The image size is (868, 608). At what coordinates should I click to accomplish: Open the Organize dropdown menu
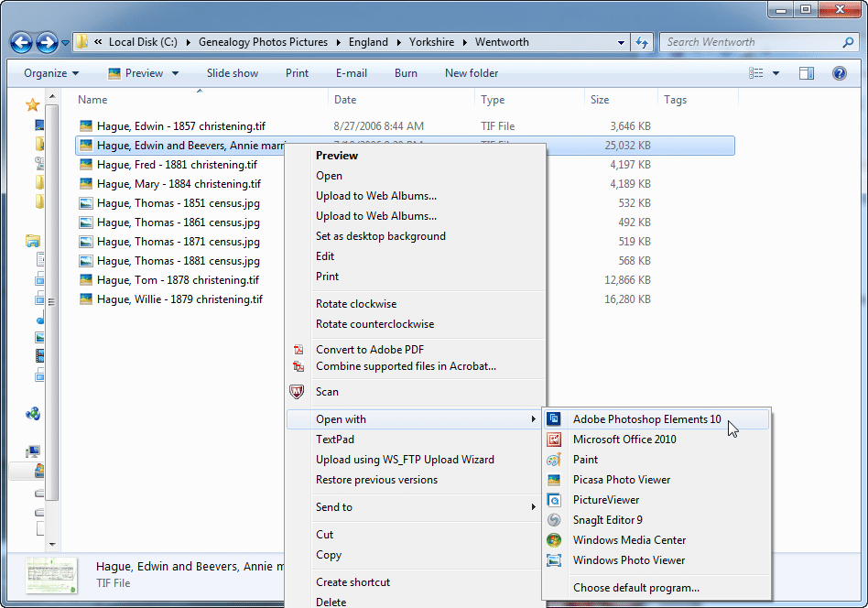[51, 73]
